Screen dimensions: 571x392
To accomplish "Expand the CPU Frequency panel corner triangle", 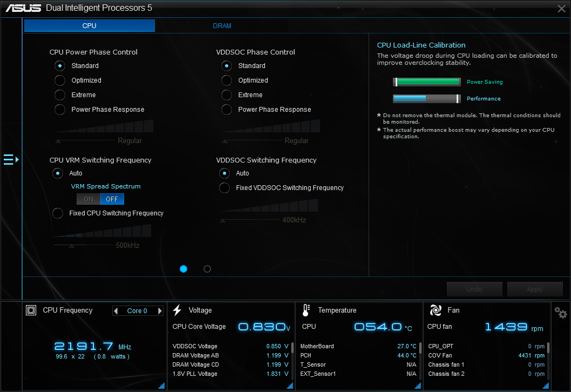I will click(162, 386).
